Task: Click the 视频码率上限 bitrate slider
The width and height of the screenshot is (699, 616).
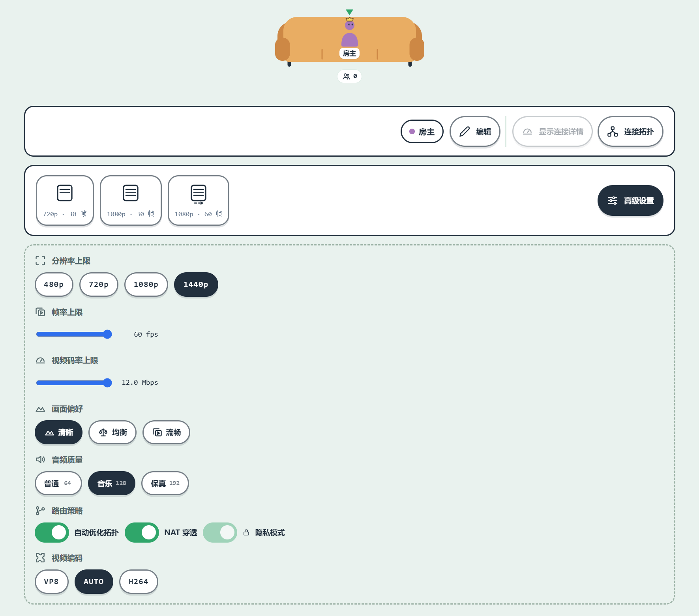Action: click(74, 382)
